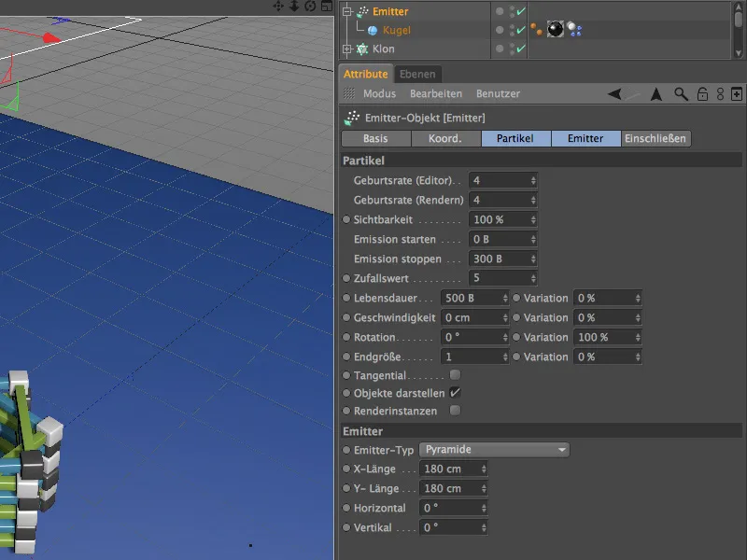Select the white-blue tag on Kugel row
747x560 pixels.
(x=574, y=30)
